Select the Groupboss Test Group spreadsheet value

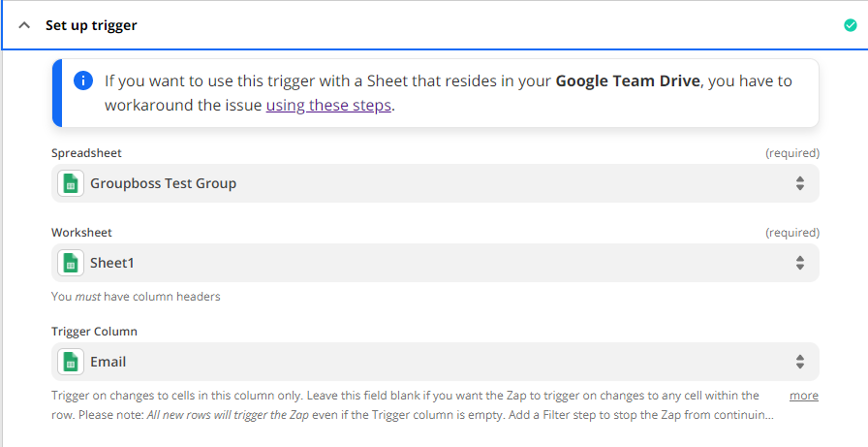tap(164, 183)
